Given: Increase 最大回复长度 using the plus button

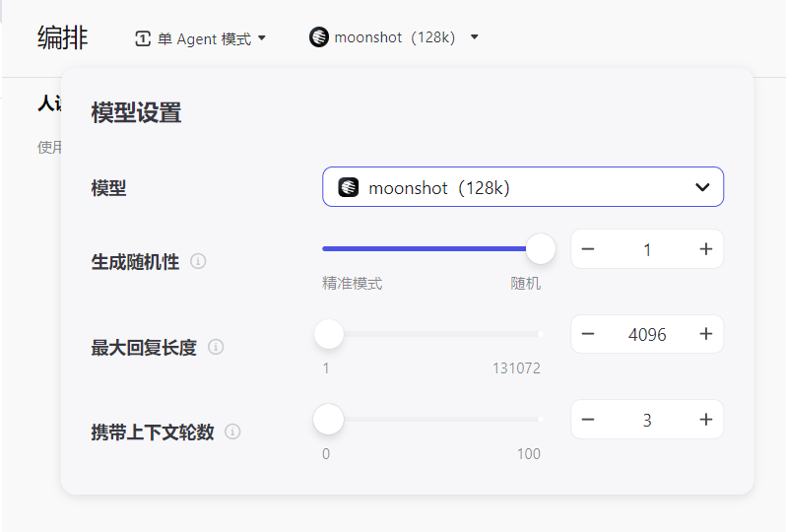Looking at the screenshot, I should tap(705, 334).
